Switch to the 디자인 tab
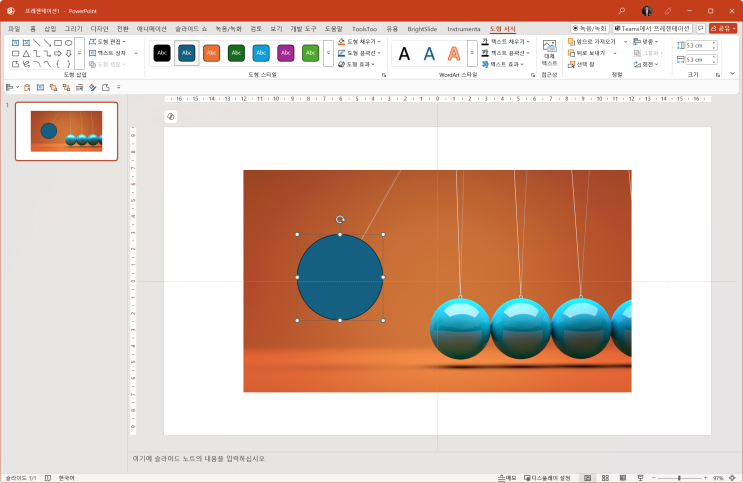The height and width of the screenshot is (483, 743). point(99,29)
